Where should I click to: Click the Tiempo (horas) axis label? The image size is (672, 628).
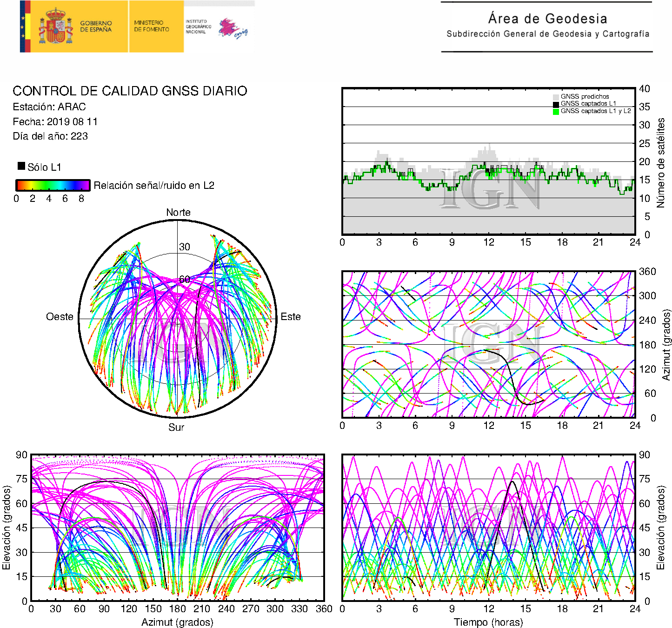coord(488,622)
